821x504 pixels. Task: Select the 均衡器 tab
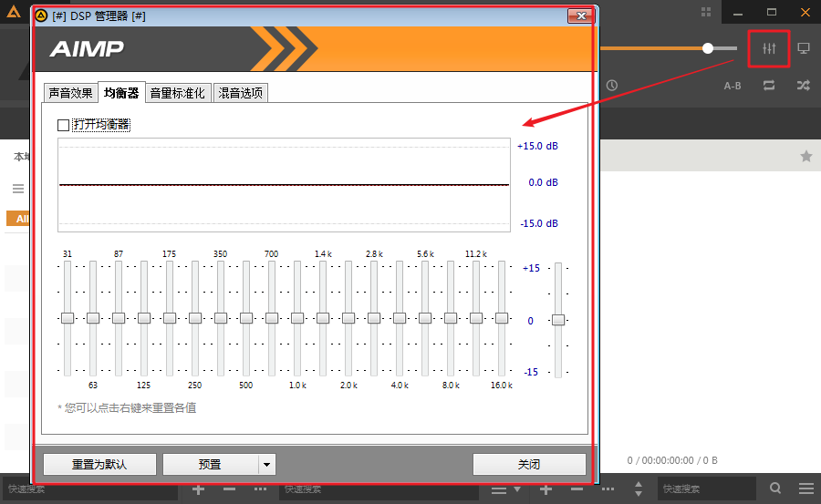pyautogui.click(x=121, y=93)
